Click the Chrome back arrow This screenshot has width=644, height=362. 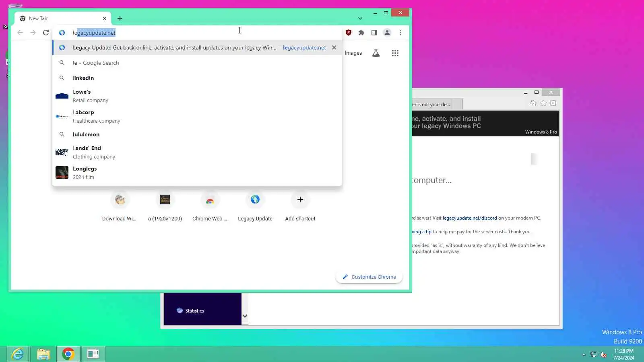pos(20,33)
